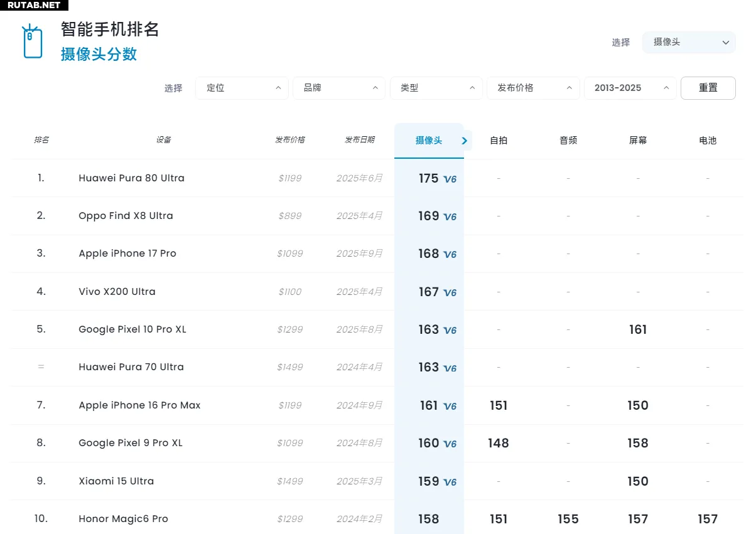Click the 摄像头分数 subtitle
Image resolution: width=756 pixels, height=534 pixels.
(99, 54)
